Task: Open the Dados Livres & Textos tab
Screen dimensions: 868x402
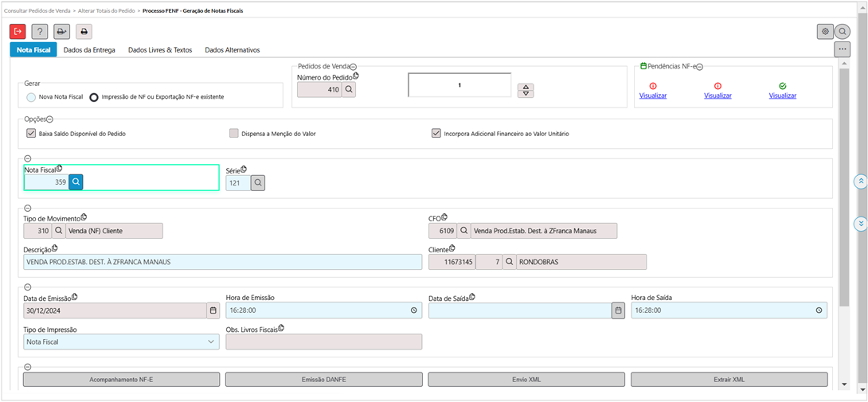Action: 159,50
